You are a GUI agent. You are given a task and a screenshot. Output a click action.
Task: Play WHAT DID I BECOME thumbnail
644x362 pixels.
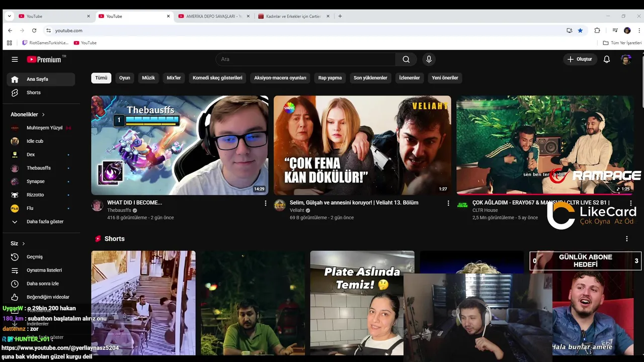[x=180, y=145]
